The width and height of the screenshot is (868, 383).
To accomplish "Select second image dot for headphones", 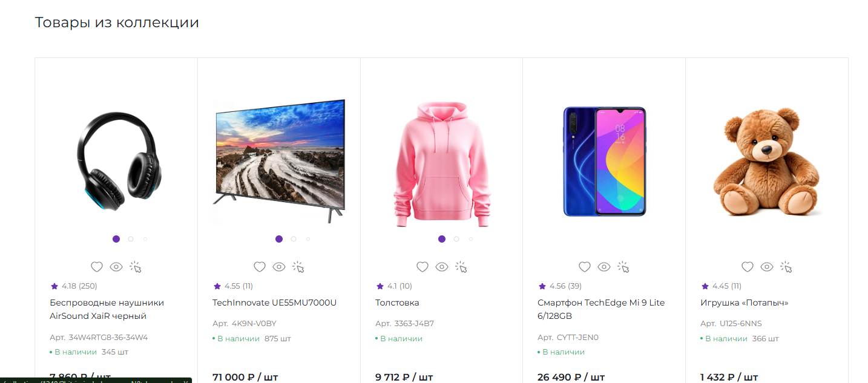I will coord(131,239).
